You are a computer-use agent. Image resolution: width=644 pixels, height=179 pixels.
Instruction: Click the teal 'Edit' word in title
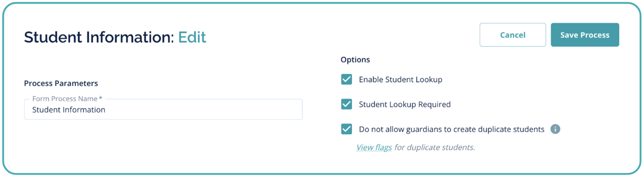[x=192, y=37]
